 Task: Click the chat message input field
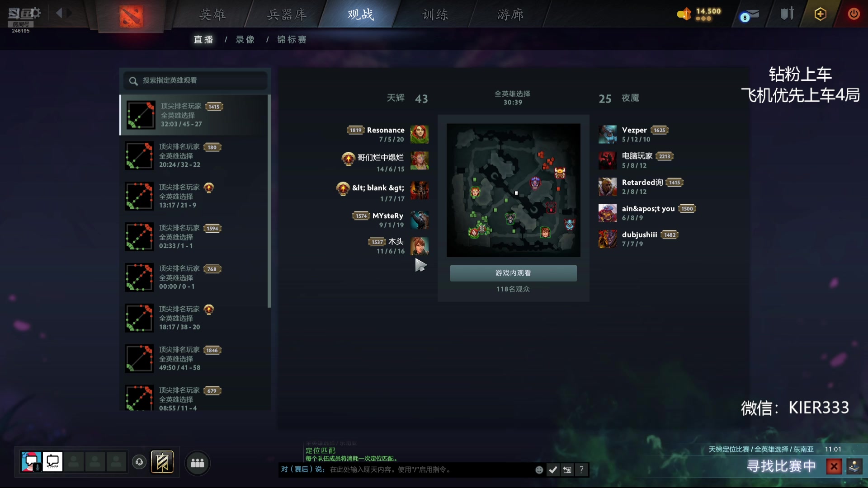click(429, 470)
